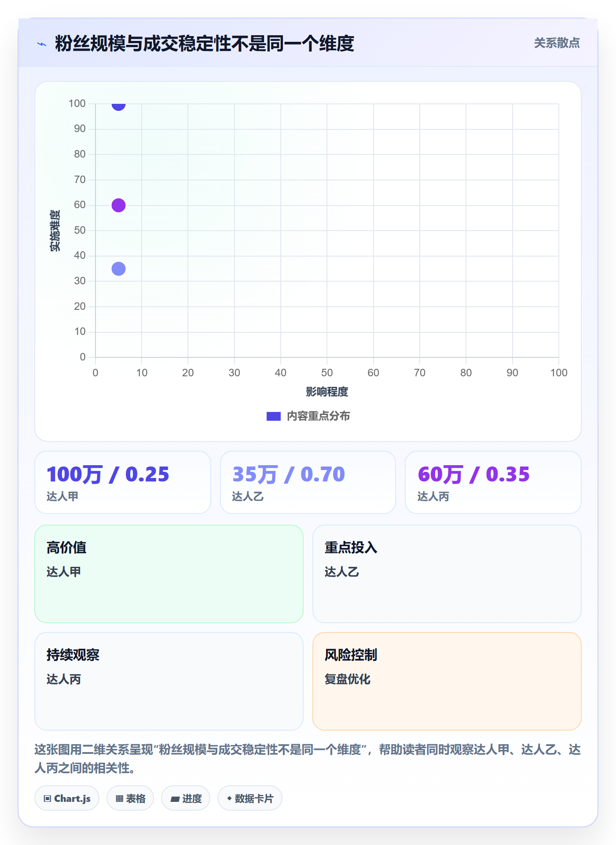Open the 持续观察 quadrant card
Viewport: 616px width, 845px height.
169,681
